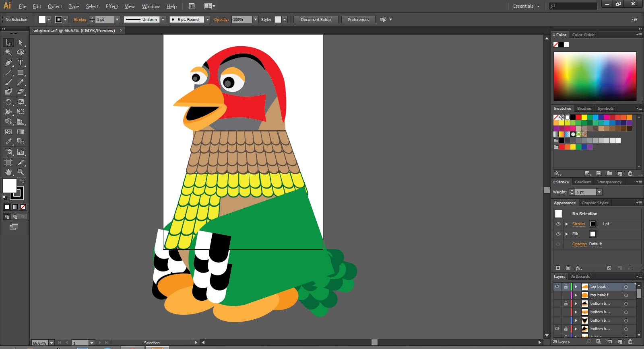Activate the Eyedropper tool
This screenshot has height=349, width=644.
pyautogui.click(x=8, y=142)
